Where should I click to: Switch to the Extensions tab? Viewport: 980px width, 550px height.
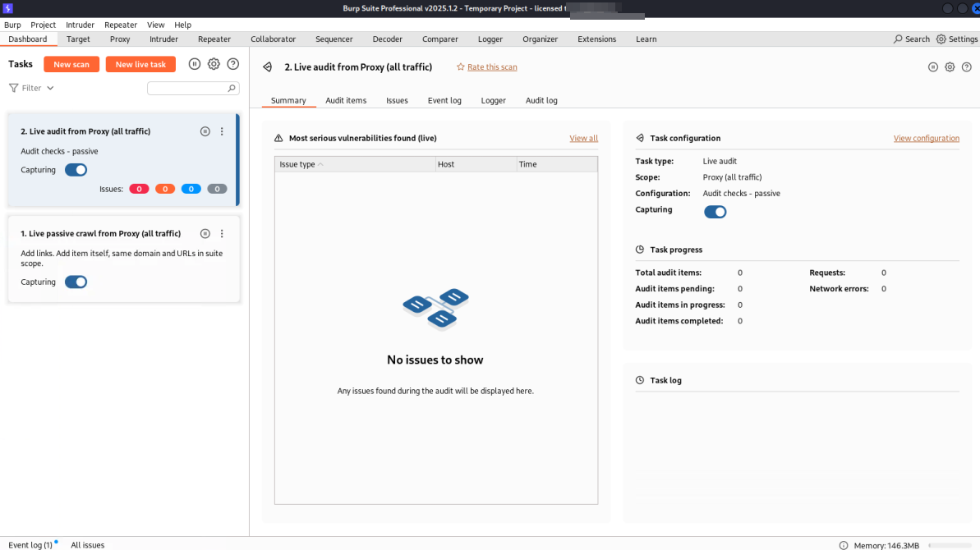pyautogui.click(x=597, y=39)
